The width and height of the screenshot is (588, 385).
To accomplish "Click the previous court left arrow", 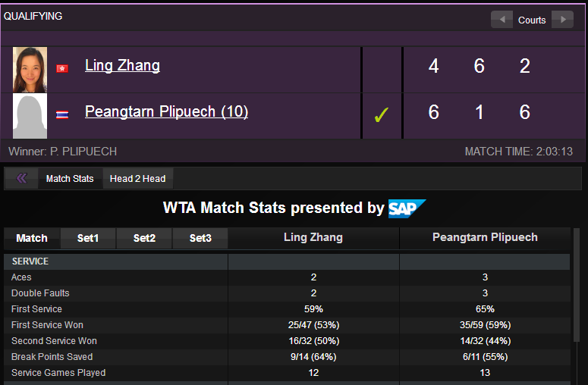I will (502, 20).
